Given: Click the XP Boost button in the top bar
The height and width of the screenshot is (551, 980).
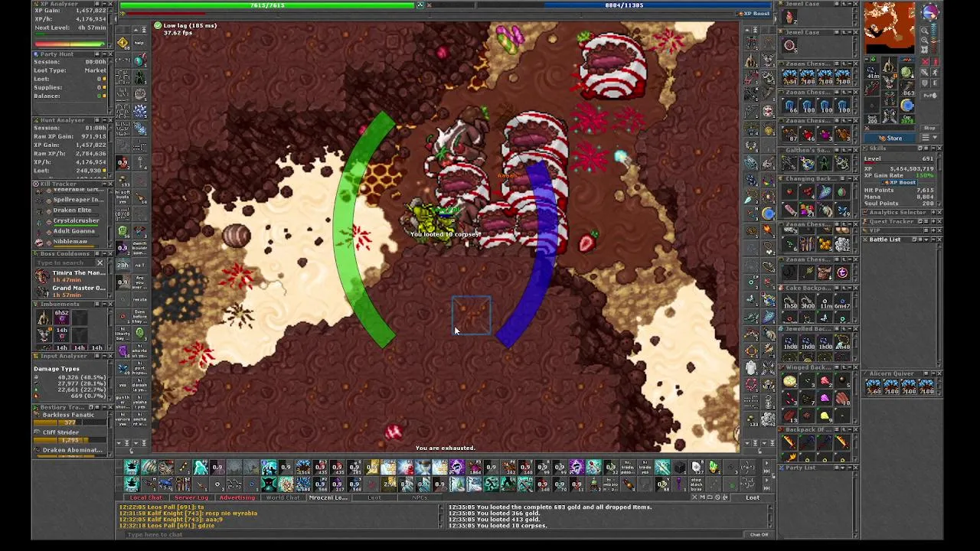Looking at the screenshot, I should [x=753, y=14].
